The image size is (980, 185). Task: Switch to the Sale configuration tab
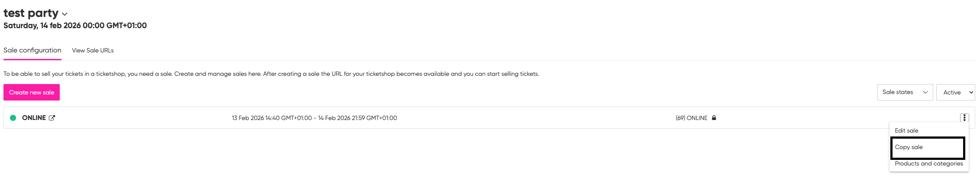point(32,50)
